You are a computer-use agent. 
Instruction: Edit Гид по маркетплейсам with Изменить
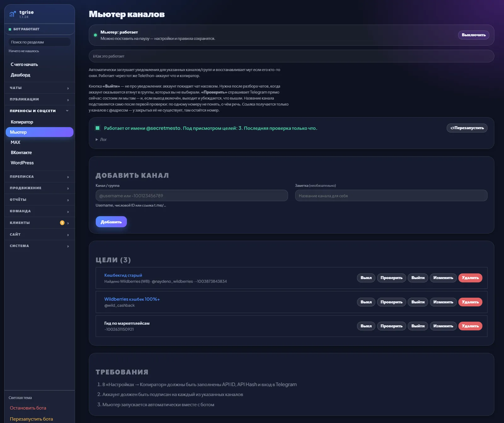point(443,326)
